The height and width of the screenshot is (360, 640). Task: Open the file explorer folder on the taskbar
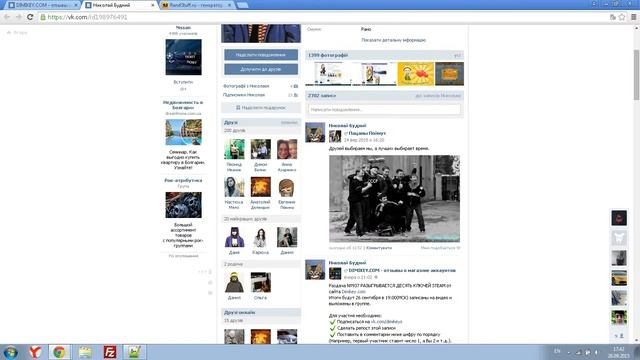(85, 352)
